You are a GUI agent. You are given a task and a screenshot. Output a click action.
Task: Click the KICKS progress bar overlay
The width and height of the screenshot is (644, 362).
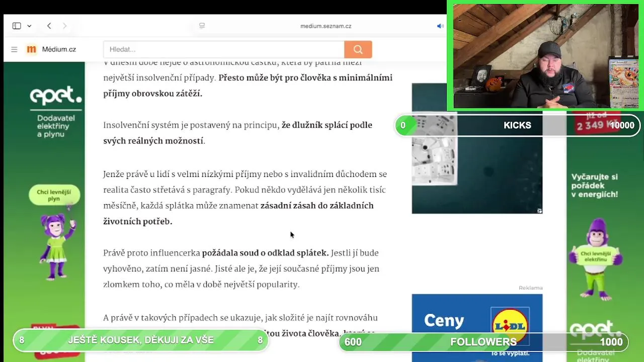(518, 125)
